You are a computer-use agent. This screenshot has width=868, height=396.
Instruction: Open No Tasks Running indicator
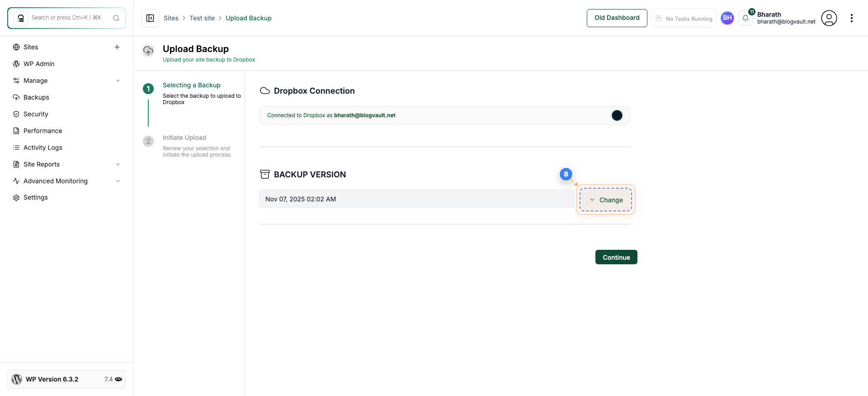coord(684,19)
